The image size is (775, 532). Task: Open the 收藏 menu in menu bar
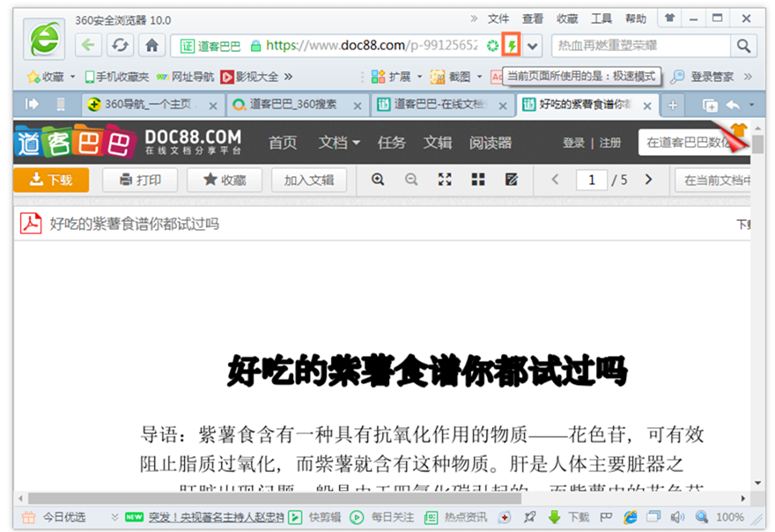567,18
